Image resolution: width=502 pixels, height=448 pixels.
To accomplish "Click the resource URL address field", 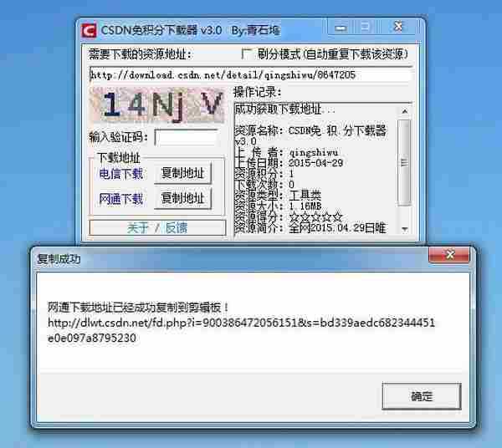I will tap(251, 75).
